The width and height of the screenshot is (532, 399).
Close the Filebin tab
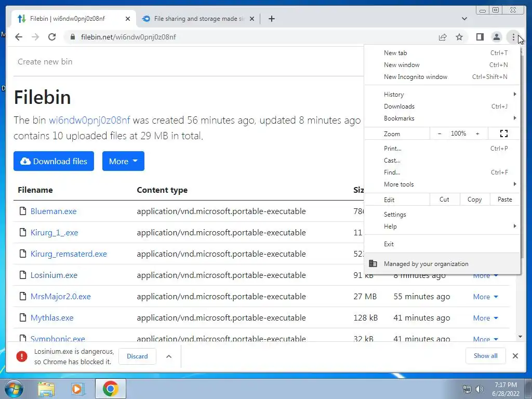(x=128, y=19)
